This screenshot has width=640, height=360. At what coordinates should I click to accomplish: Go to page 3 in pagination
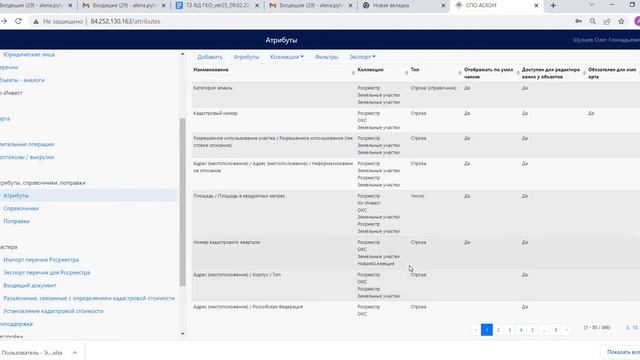pyautogui.click(x=510, y=330)
